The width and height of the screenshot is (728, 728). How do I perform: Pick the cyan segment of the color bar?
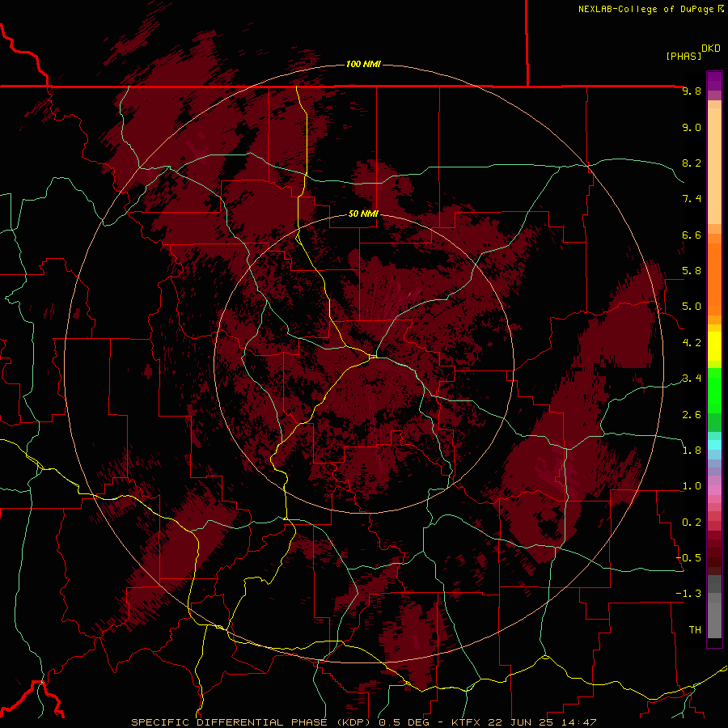coord(714,445)
